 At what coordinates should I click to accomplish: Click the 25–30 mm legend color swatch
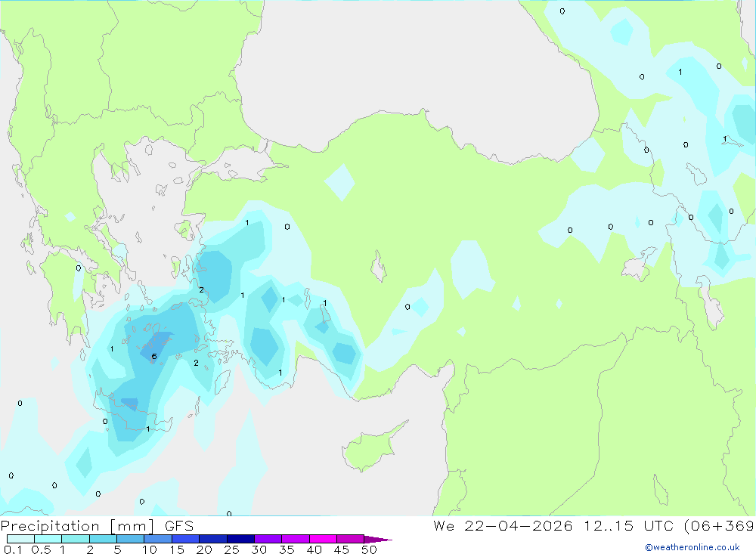pyautogui.click(x=240, y=539)
